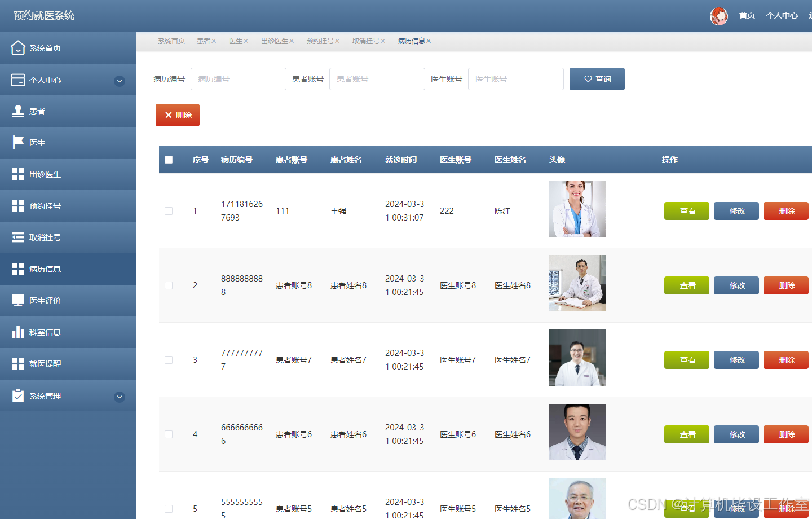Enable the checkbox beside 患者姓名7
Screen dimensions: 812x519
(x=168, y=359)
